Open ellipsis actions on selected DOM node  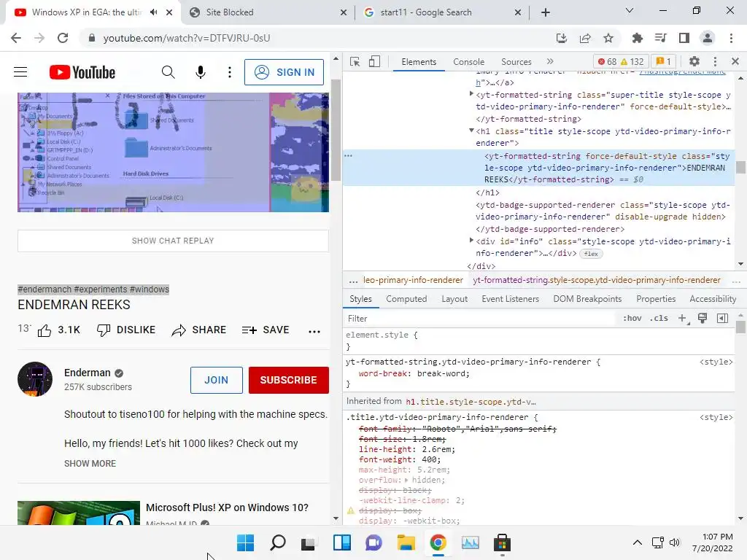348,156
